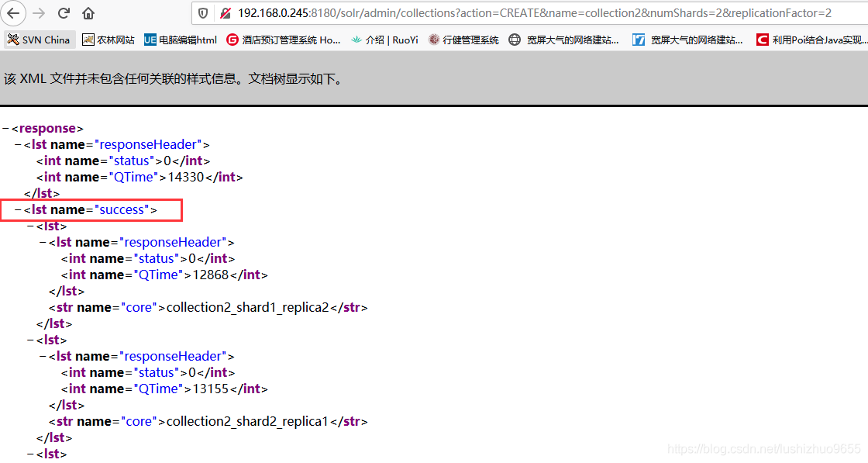This screenshot has width=868, height=463.
Task: Click the shield icon in the address bar
Action: [x=201, y=12]
